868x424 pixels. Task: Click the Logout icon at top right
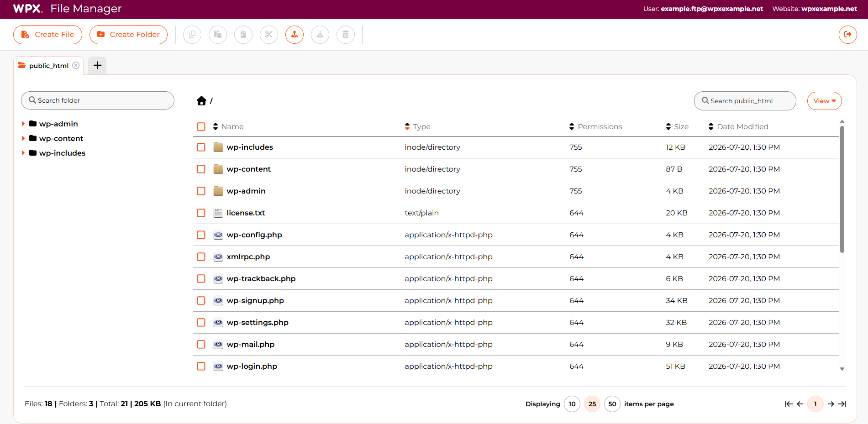pos(848,35)
